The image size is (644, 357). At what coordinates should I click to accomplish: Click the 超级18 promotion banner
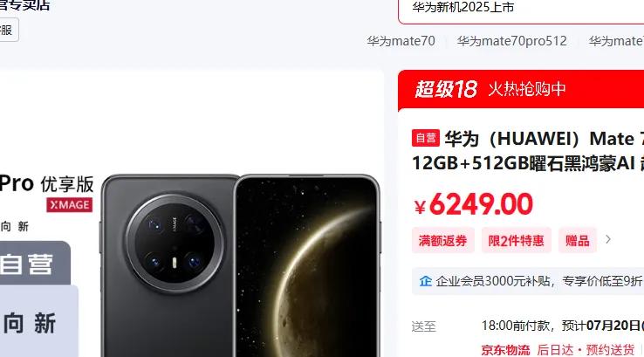pos(521,90)
